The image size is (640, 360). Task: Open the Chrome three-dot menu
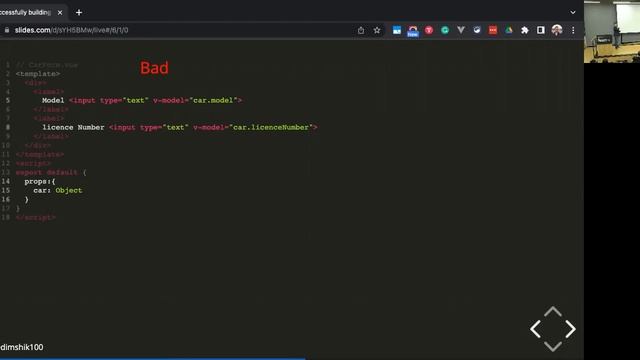(x=573, y=30)
